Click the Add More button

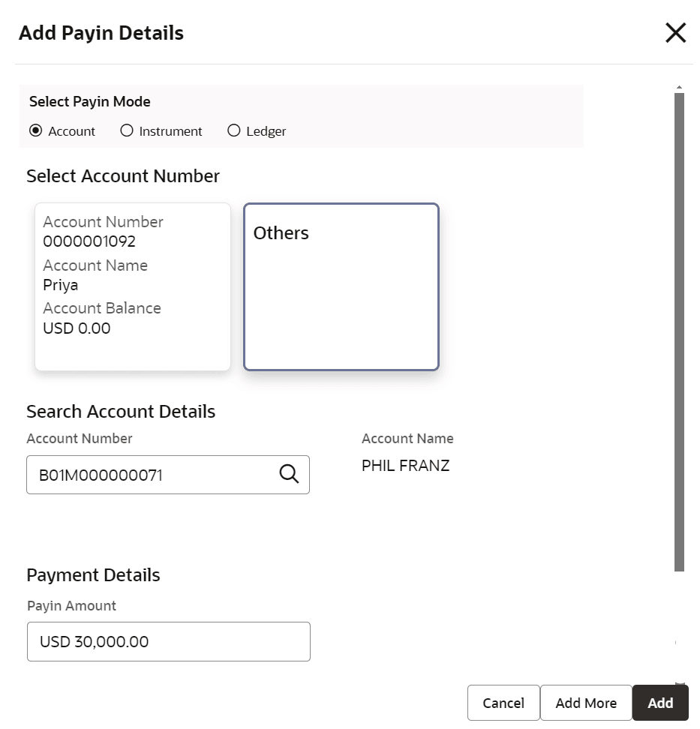click(586, 703)
